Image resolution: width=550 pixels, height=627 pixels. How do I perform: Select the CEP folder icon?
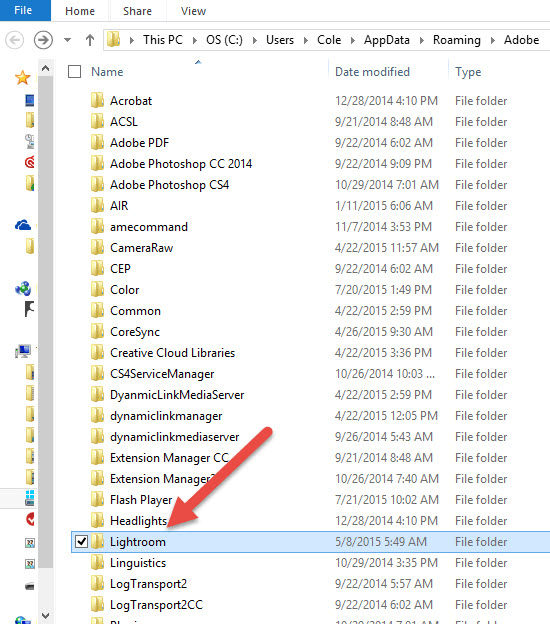pos(97,268)
